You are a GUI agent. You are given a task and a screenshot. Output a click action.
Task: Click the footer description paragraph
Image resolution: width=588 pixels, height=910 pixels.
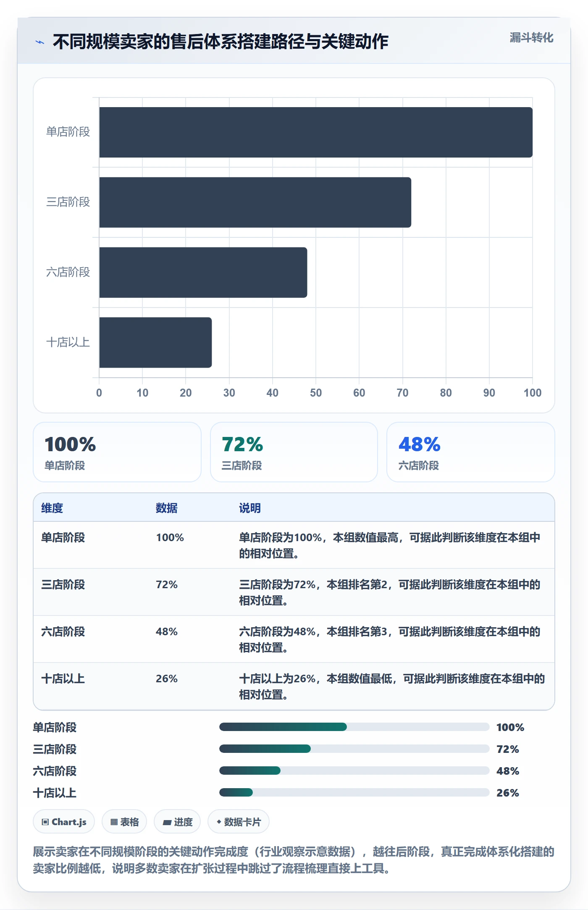point(294,860)
